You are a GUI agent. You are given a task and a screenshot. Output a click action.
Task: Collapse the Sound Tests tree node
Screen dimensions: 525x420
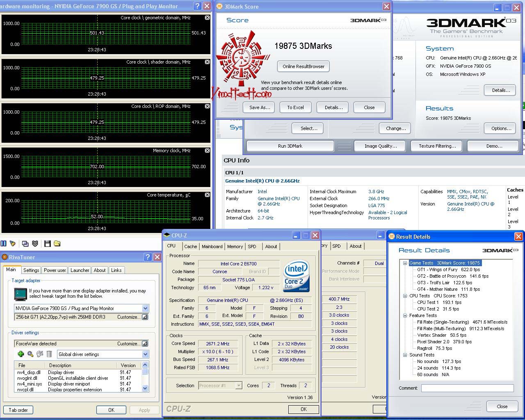pyautogui.click(x=405, y=355)
